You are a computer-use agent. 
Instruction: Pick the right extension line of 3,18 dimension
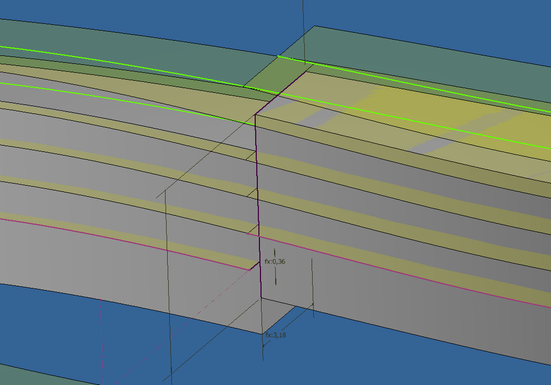313,288
